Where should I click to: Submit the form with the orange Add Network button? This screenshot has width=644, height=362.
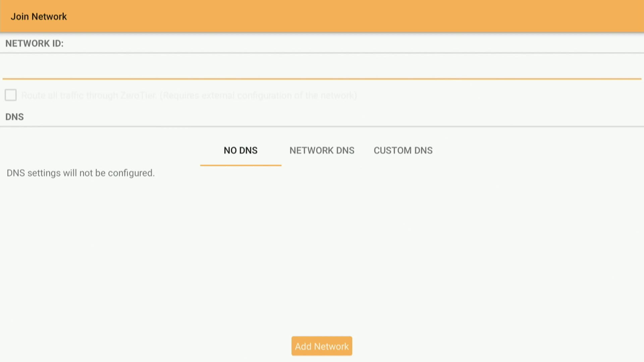click(322, 346)
